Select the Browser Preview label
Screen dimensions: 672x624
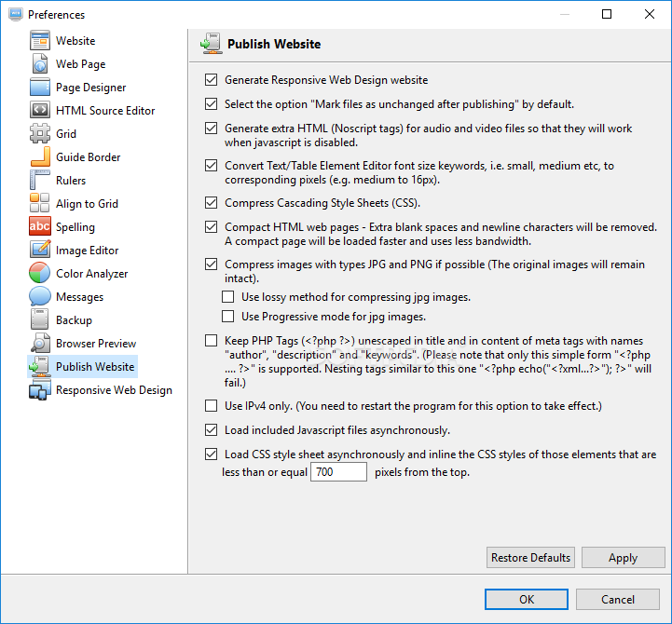[x=96, y=344]
